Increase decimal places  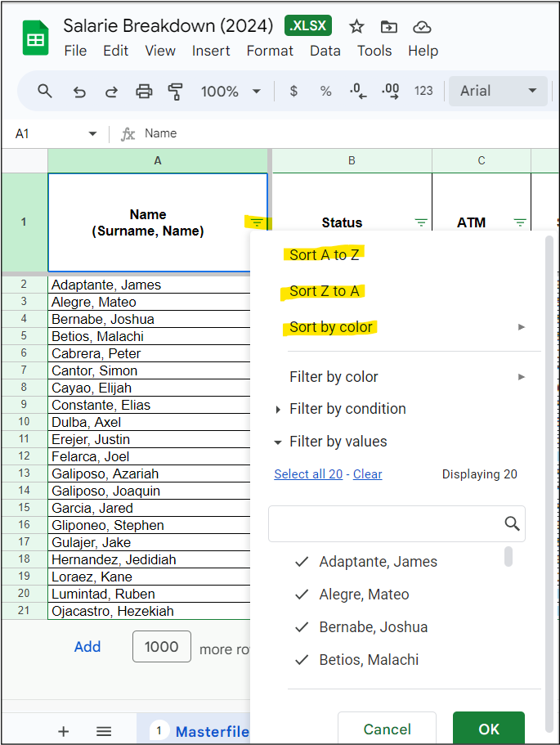pos(390,91)
